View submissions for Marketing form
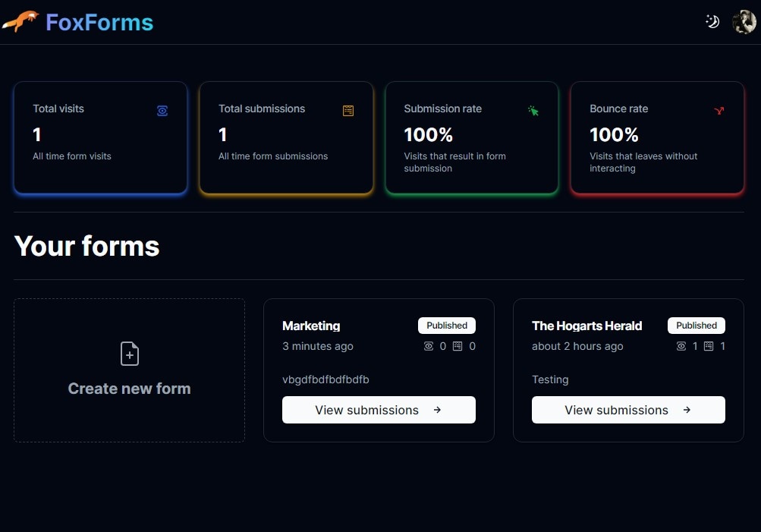This screenshot has width=761, height=532. point(379,410)
